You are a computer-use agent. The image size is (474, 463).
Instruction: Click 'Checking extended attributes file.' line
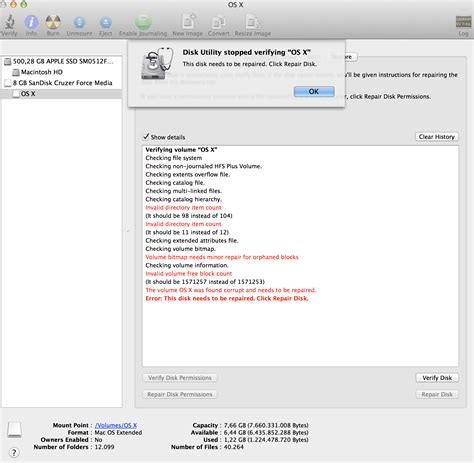tap(192, 241)
